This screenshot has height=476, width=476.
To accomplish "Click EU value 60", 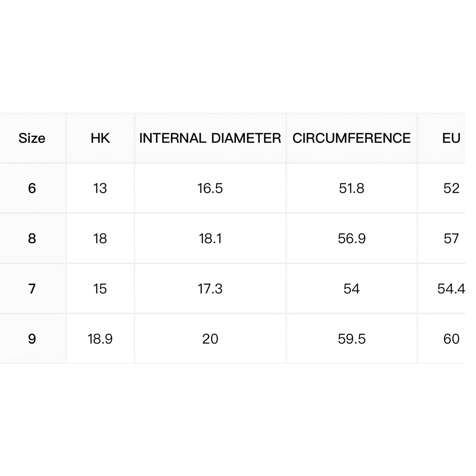I will (x=451, y=339).
